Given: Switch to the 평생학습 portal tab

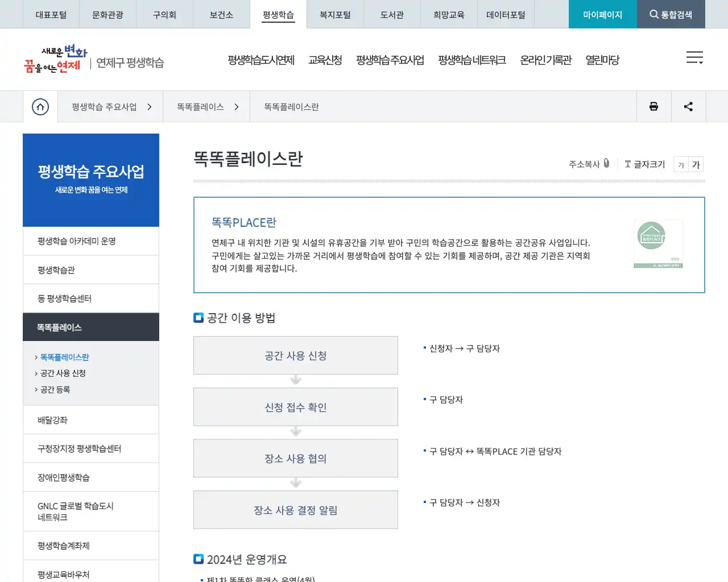Looking at the screenshot, I should tap(278, 14).
